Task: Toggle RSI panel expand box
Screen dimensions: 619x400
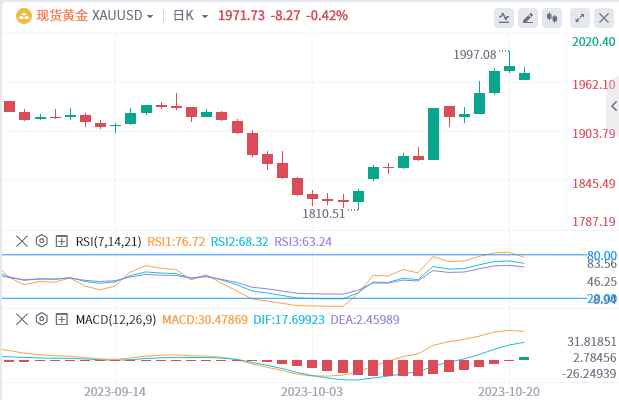Action: click(x=60, y=241)
